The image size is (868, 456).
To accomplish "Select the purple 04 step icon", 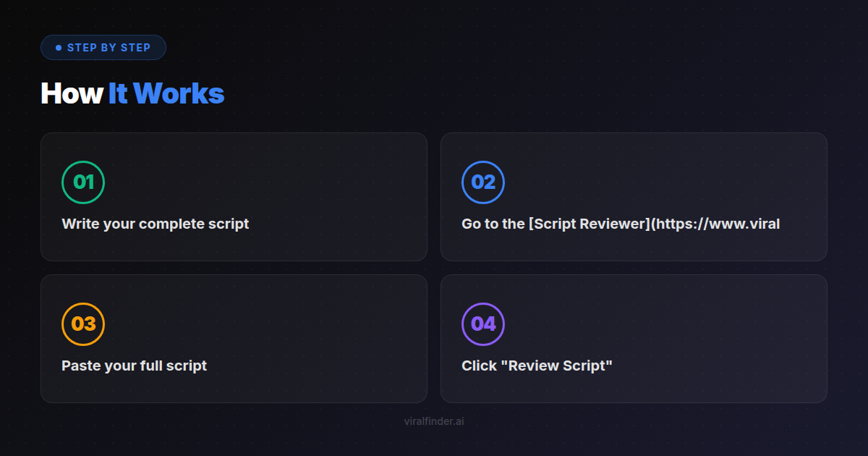I will [482, 324].
